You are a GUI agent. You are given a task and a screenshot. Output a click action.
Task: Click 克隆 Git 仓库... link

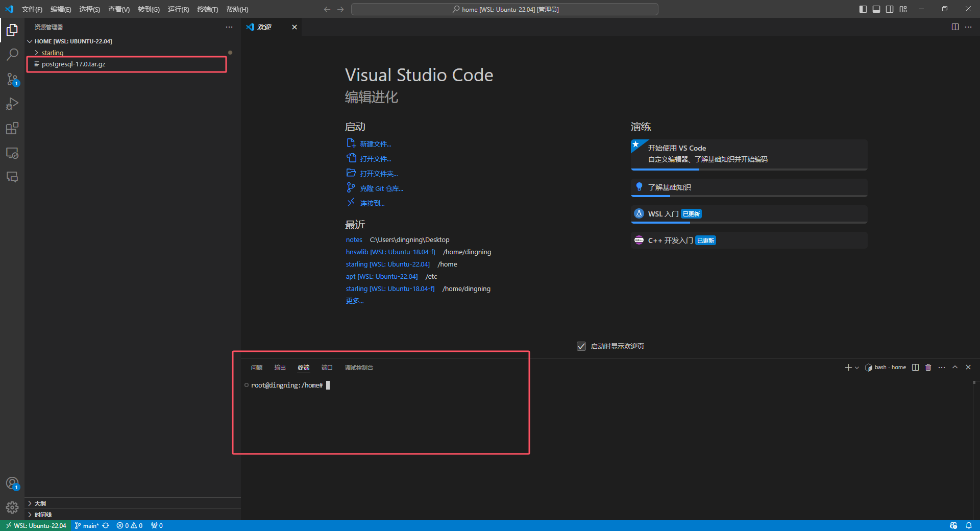click(381, 188)
